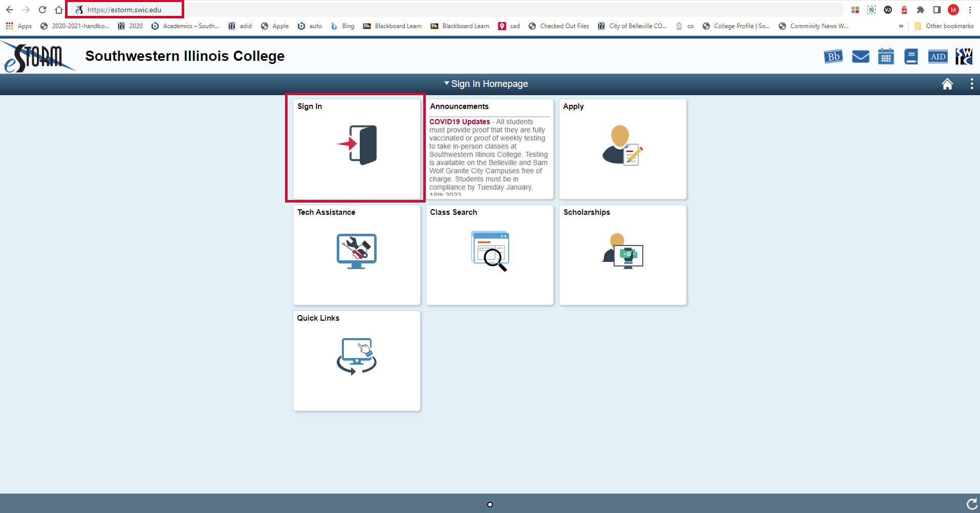The width and height of the screenshot is (980, 513).
Task: Open the Blackboard (Bb) icon in header
Action: tap(833, 57)
